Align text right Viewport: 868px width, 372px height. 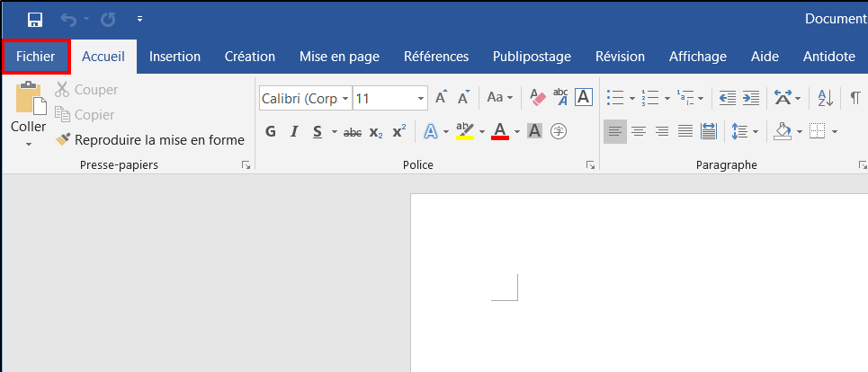point(662,131)
